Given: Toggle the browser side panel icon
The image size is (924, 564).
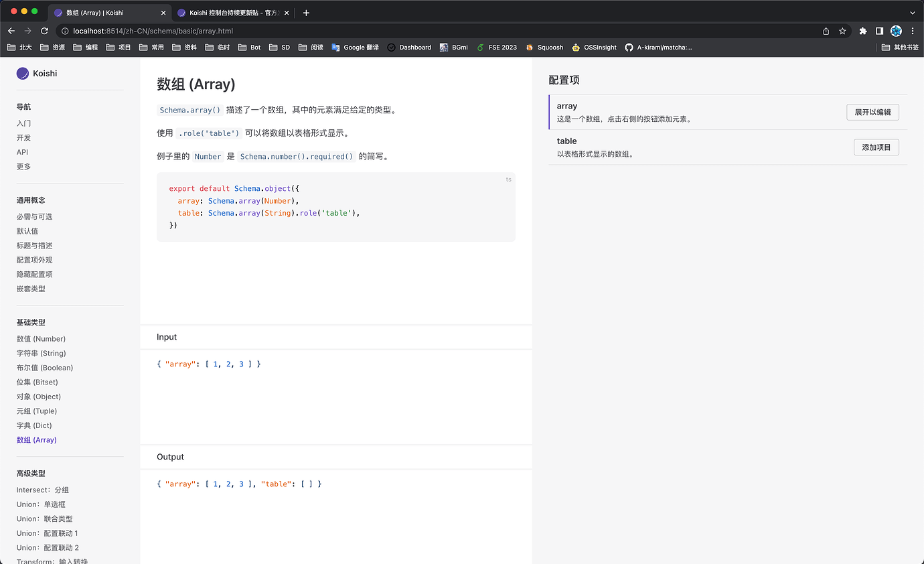Looking at the screenshot, I should coord(880,31).
